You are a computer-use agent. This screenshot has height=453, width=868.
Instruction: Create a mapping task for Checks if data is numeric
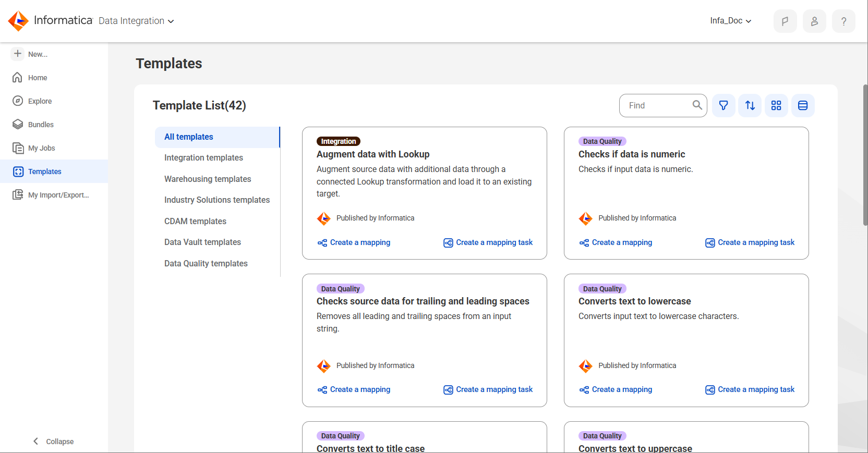click(750, 242)
